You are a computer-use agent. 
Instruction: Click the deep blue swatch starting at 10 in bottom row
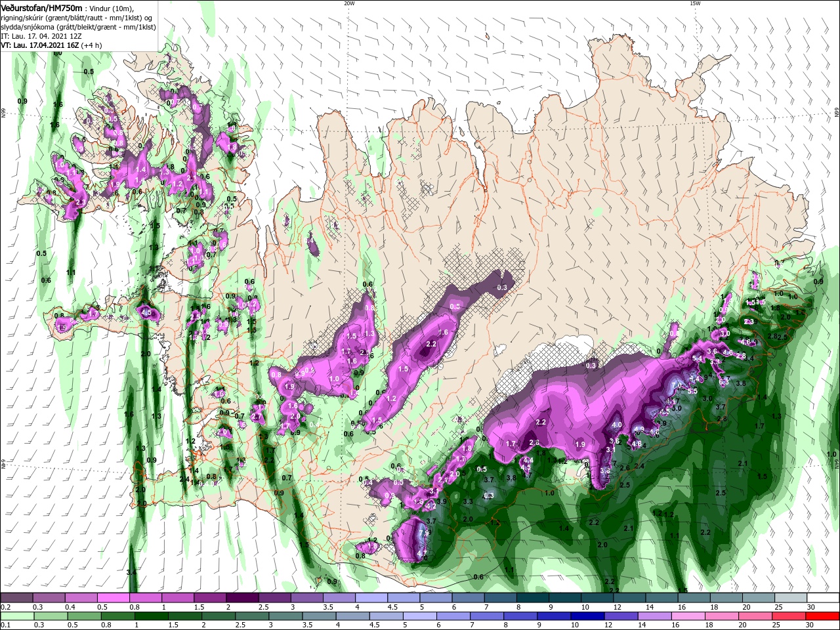tap(588, 616)
